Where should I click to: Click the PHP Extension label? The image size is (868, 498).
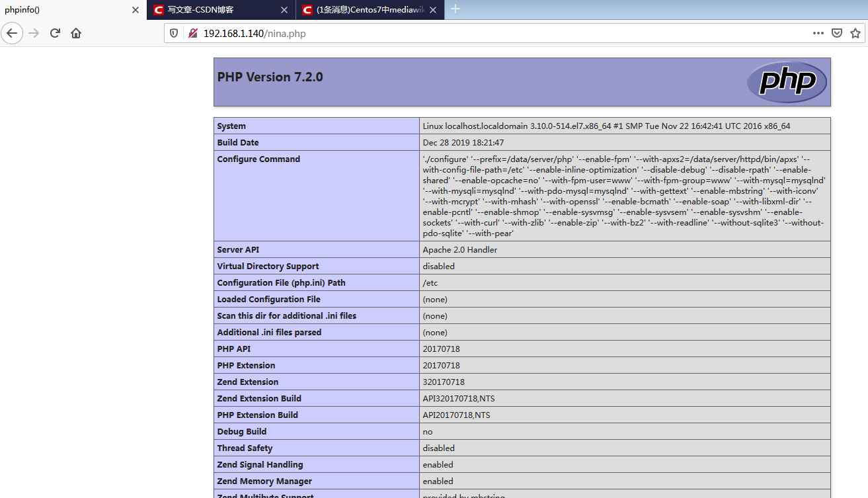tap(246, 366)
